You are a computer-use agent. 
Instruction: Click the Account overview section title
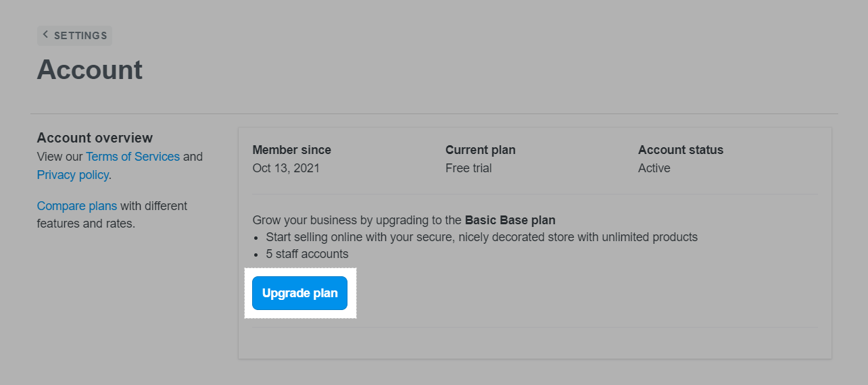pos(95,138)
